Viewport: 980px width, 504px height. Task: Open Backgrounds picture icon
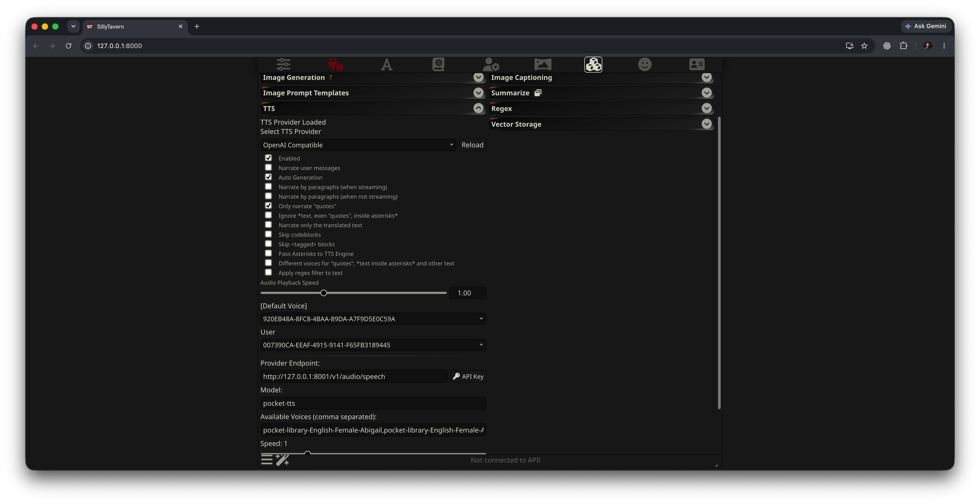point(543,64)
